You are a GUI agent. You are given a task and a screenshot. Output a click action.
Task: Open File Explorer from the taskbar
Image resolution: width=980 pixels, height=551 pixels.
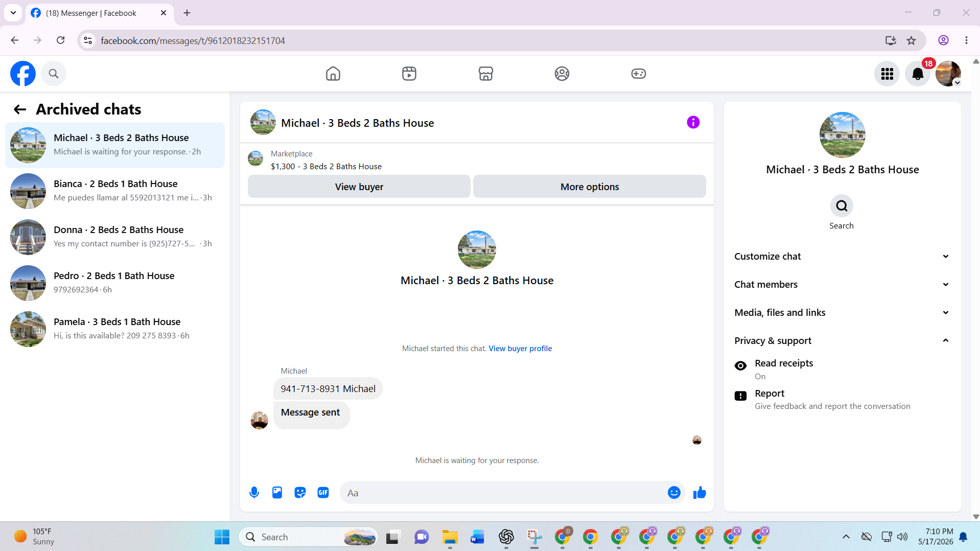(x=450, y=537)
